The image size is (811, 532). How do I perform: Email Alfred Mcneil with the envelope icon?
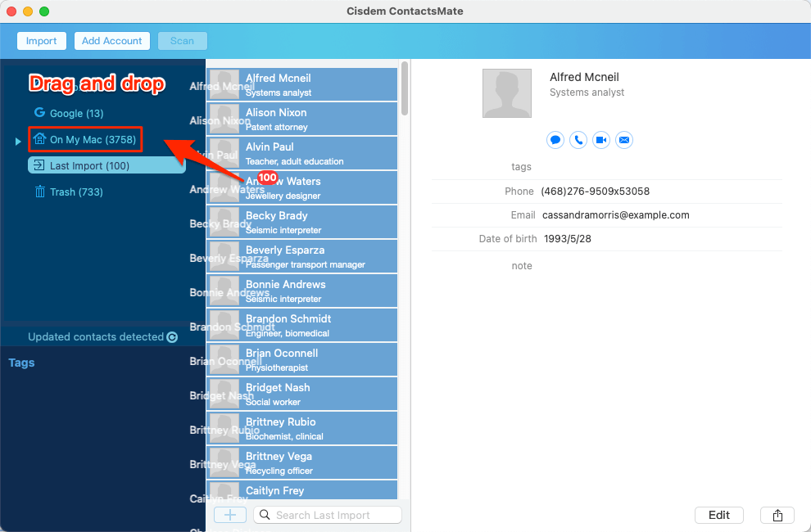[624, 140]
